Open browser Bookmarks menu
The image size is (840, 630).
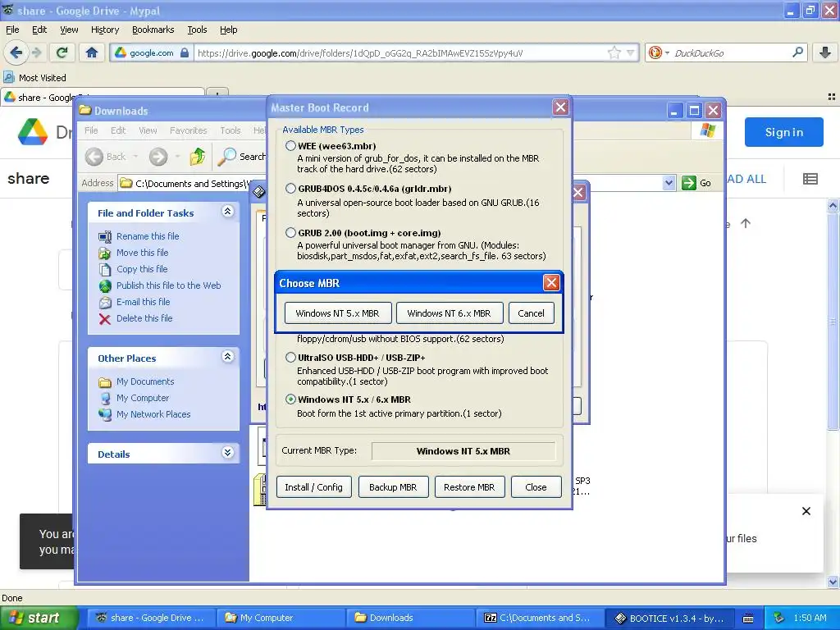[x=153, y=30]
